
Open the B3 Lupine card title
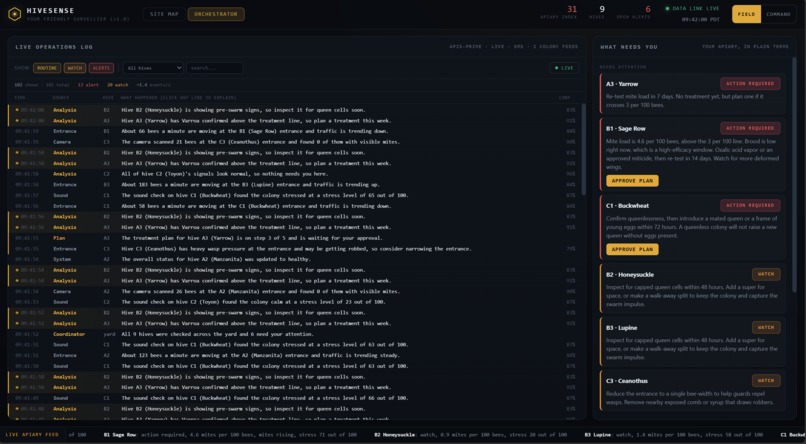621,328
